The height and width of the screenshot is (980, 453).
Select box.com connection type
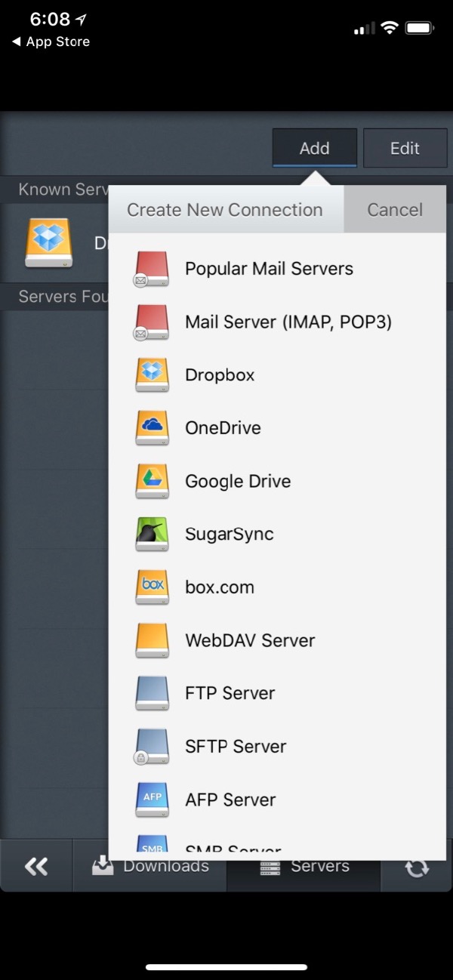coord(277,587)
